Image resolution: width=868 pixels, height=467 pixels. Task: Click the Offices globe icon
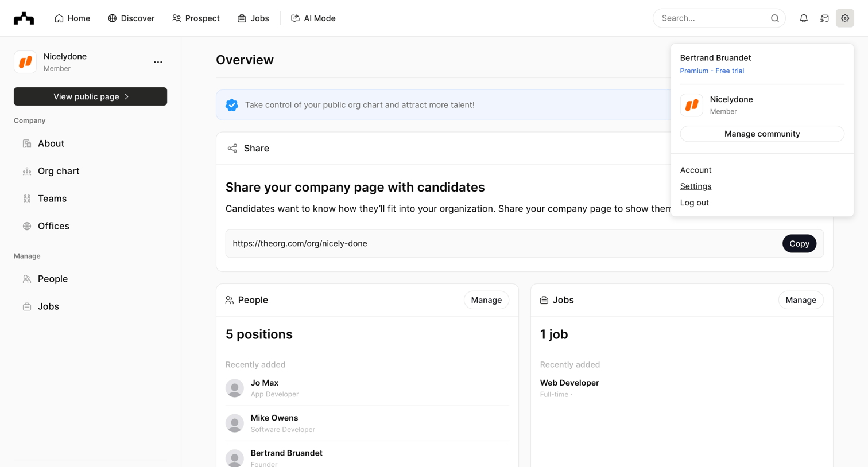click(27, 226)
